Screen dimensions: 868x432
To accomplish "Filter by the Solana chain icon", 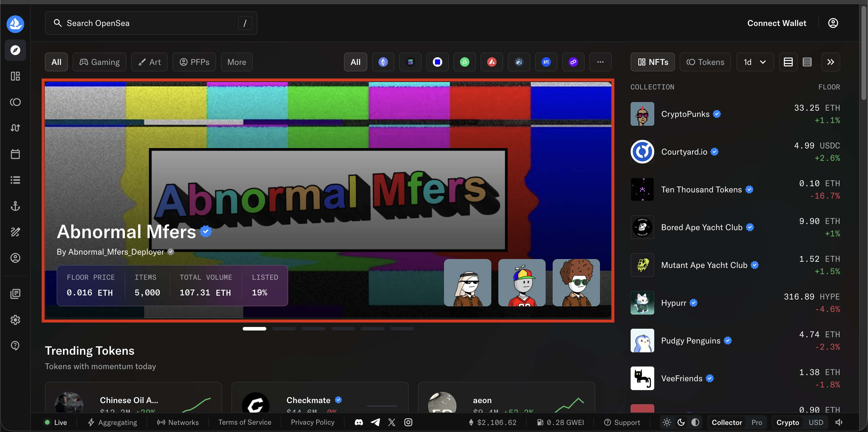I will tap(410, 62).
